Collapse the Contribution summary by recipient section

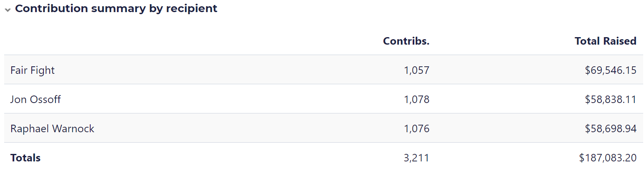coord(8,10)
